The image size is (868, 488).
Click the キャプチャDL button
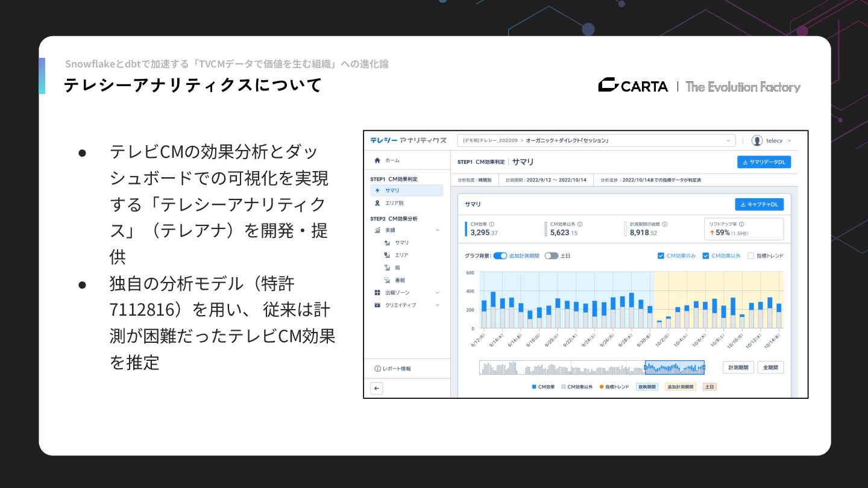(759, 204)
